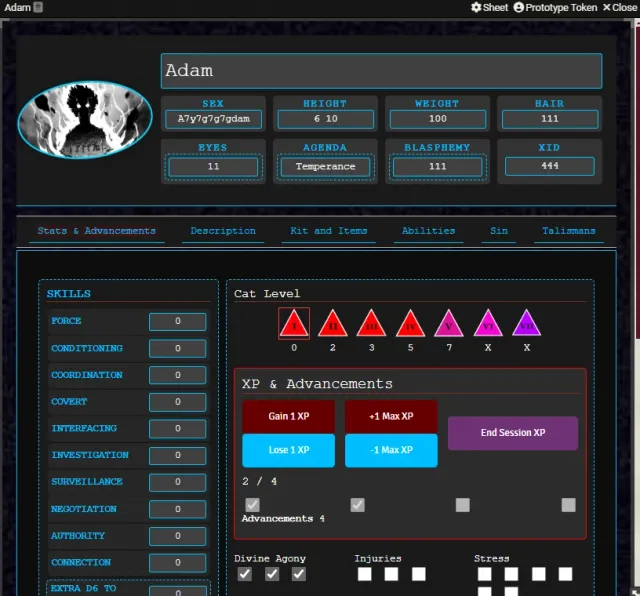This screenshot has width=640, height=596.
Task: Toggle fourth Advancements checkbox
Action: coord(569,505)
